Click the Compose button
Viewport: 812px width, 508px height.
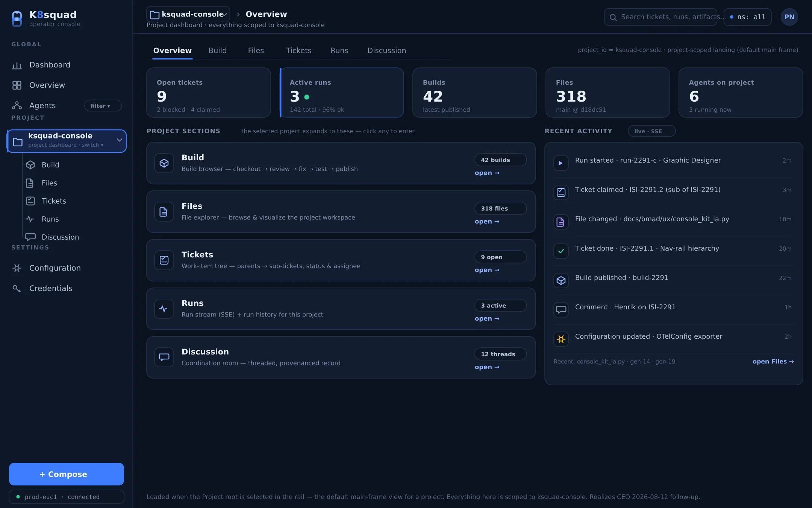67,474
